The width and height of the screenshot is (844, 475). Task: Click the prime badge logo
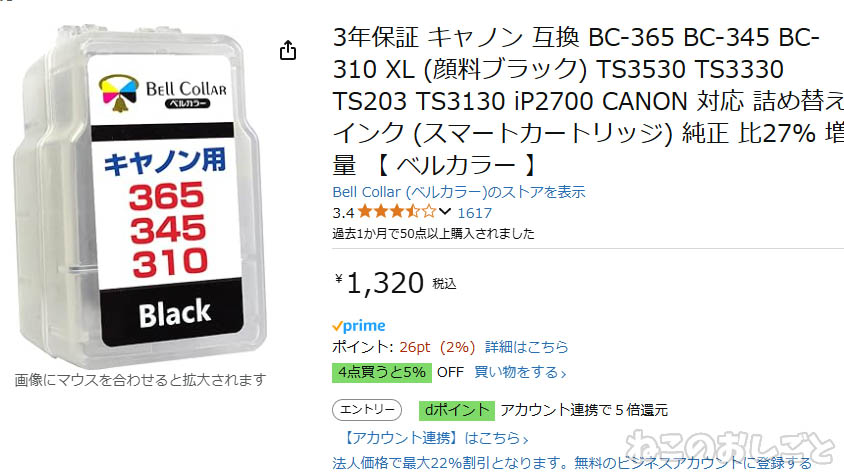click(x=358, y=326)
